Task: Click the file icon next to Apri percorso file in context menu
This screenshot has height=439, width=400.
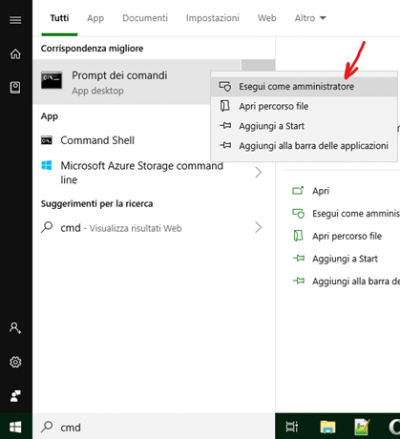Action: coord(225,106)
